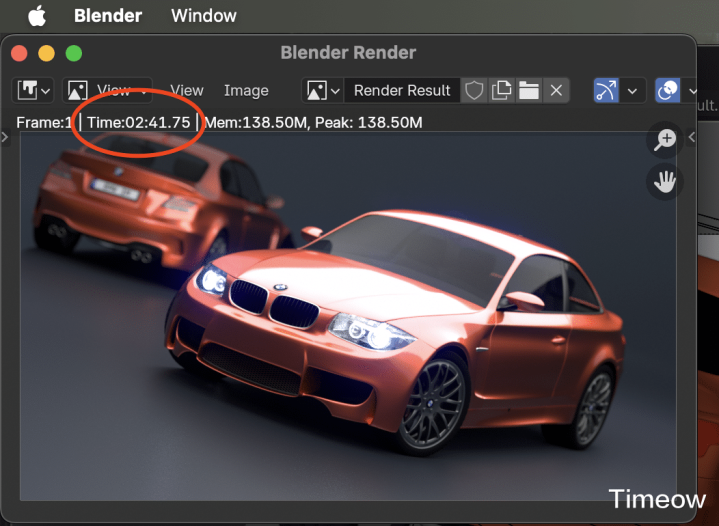This screenshot has height=526, width=719.
Task: Unlink Render Result with the X icon
Action: coord(556,90)
